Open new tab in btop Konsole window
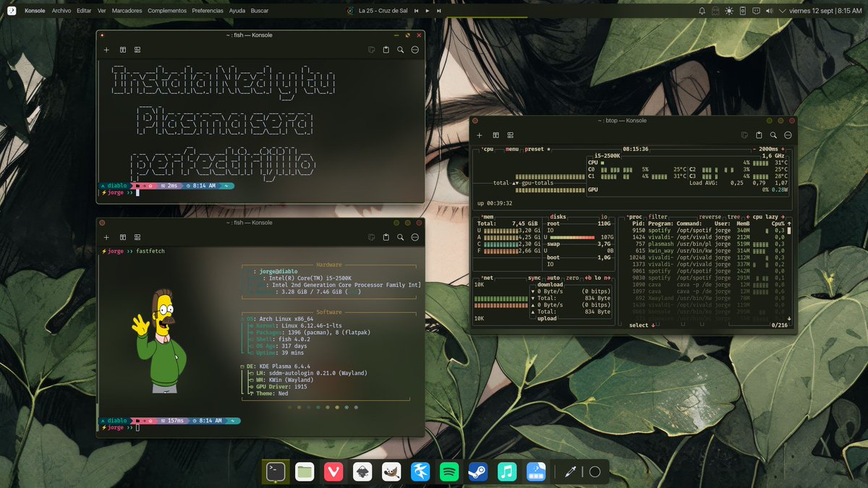Screen dimensions: 868x488 pos(480,135)
